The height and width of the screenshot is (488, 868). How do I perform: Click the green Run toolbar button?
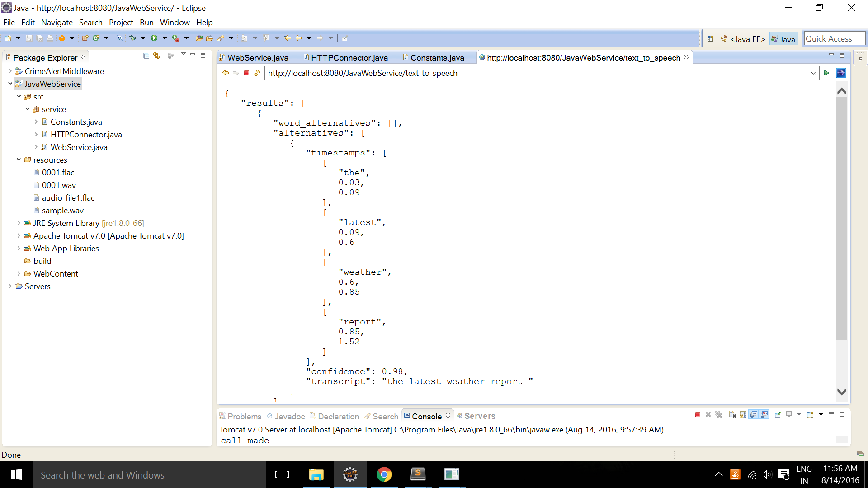(x=154, y=38)
